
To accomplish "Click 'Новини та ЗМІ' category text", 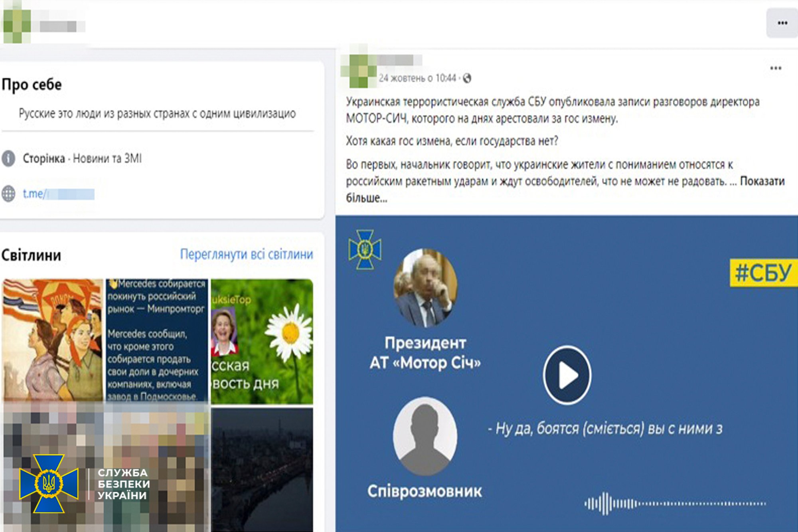I will click(x=107, y=158).
